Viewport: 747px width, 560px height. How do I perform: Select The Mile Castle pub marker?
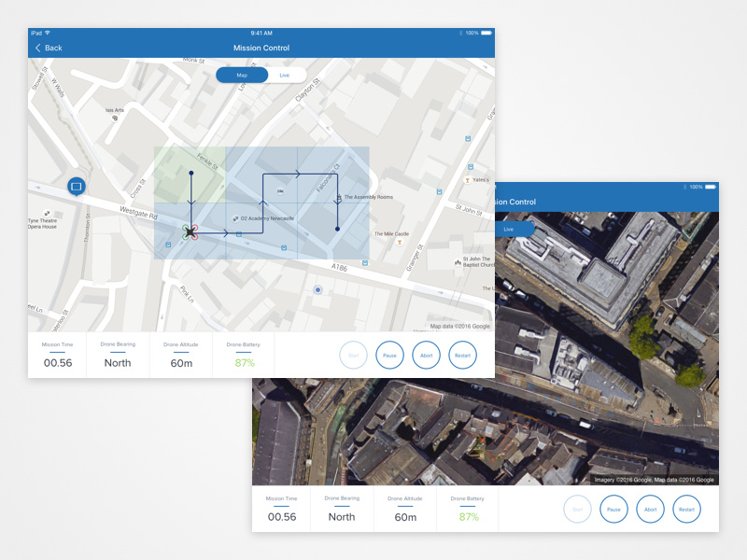click(x=400, y=243)
